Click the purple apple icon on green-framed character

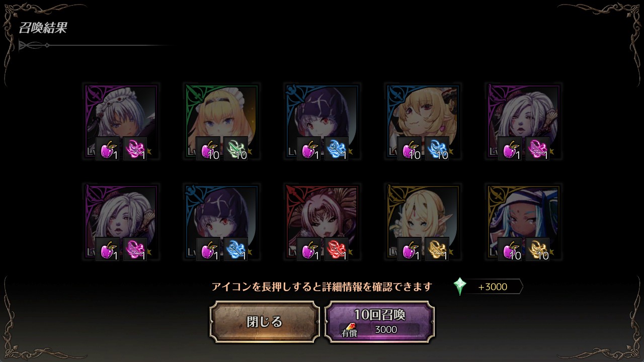(208, 148)
